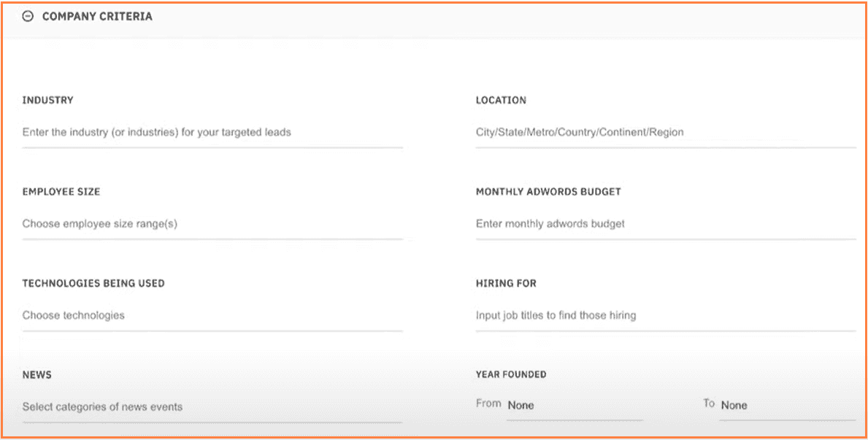Click the HIRING FOR heading label

(x=506, y=283)
